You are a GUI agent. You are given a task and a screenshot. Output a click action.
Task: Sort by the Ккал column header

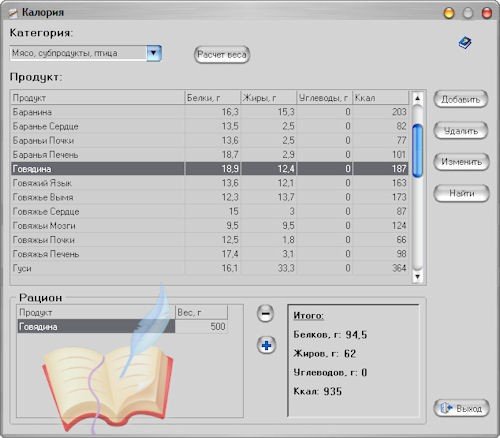381,98
